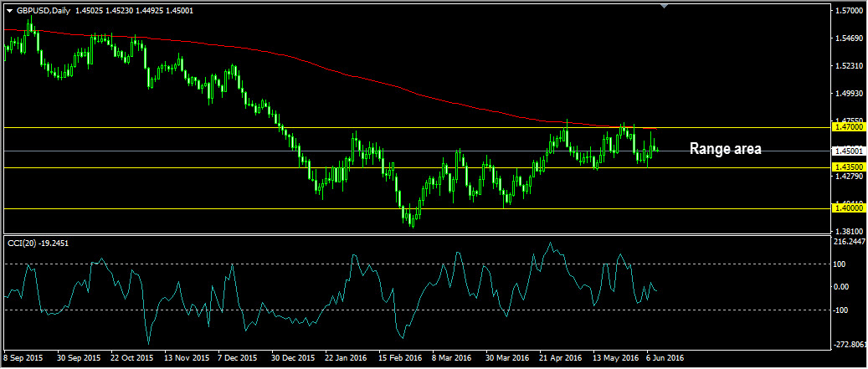Click the 1.57000 price axis label

(848, 11)
